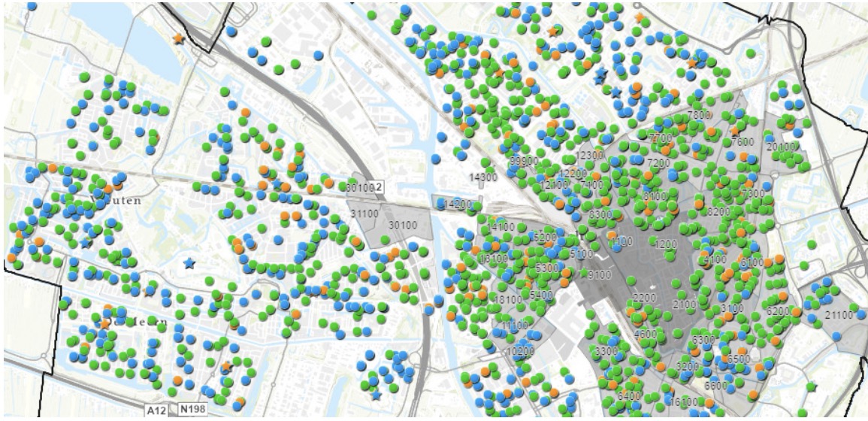868x421 pixels.
Task: Click district label 14300
Action: [483, 177]
